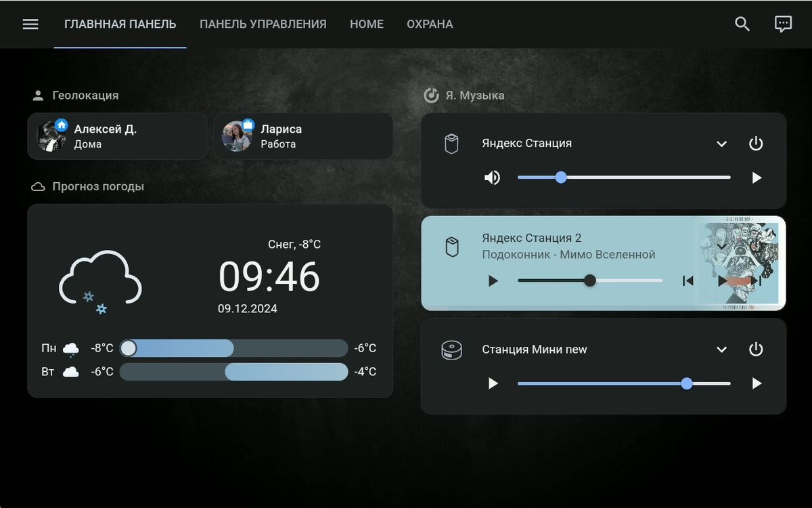Toggle power on Яндекс Станция
The image size is (812, 508).
tap(756, 144)
